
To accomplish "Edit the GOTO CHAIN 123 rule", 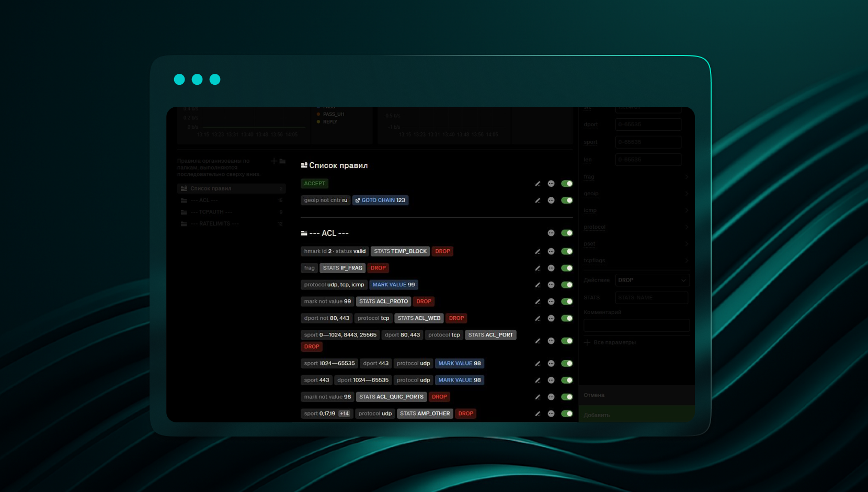I will (538, 200).
